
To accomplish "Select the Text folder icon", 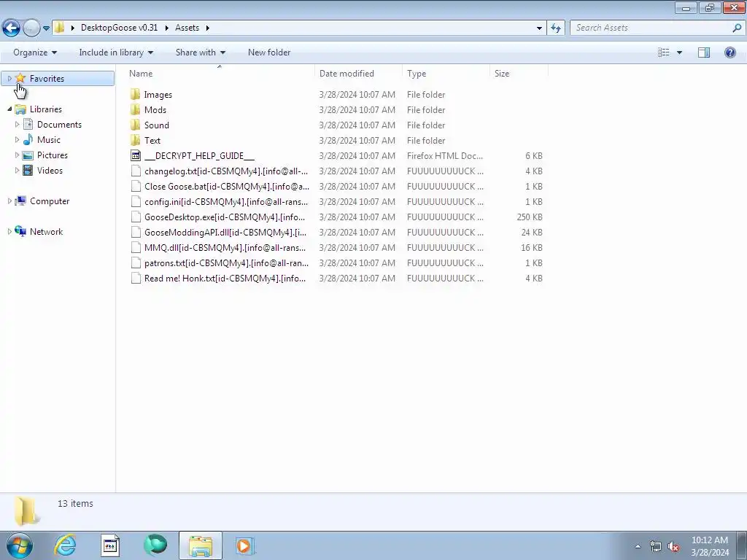I will click(135, 140).
